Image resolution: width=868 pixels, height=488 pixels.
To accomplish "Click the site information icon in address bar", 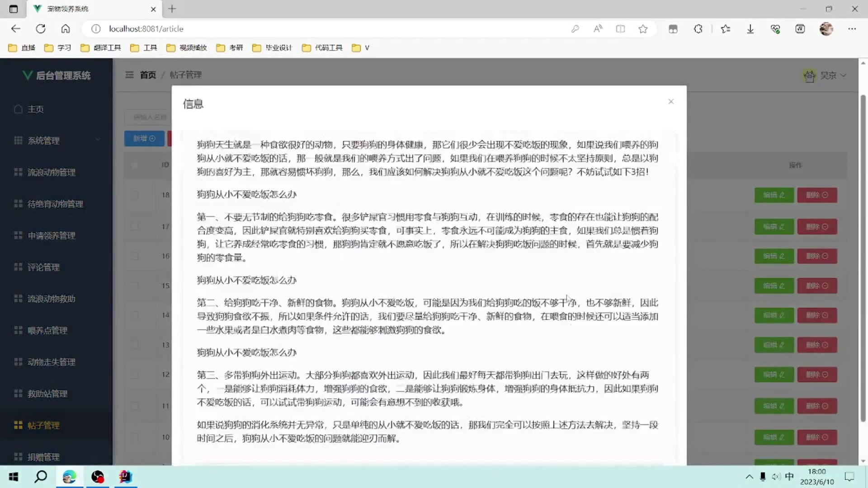I will (96, 29).
